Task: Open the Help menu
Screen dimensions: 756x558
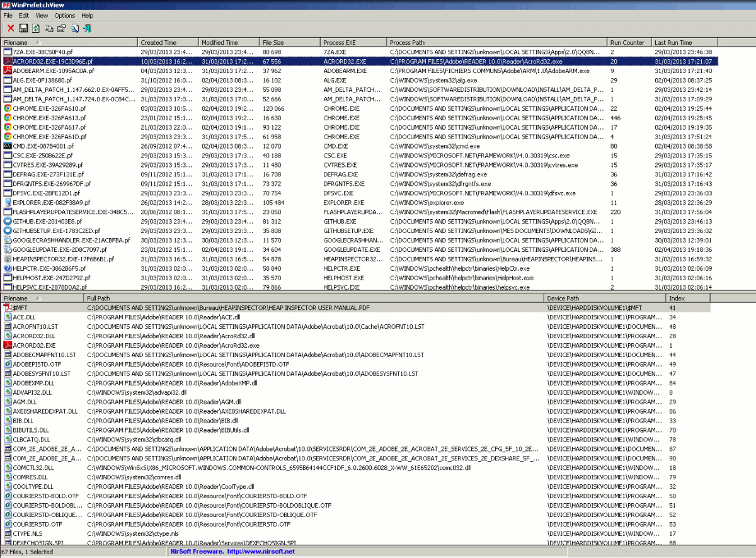Action: (88, 15)
